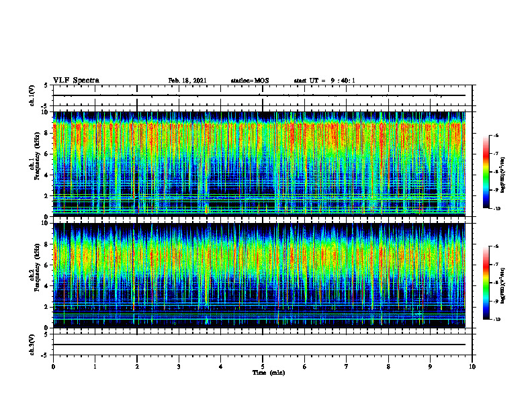This screenshot has height=411, width=532.
Task: Click the time axis tick label "9"
Action: [430, 366]
